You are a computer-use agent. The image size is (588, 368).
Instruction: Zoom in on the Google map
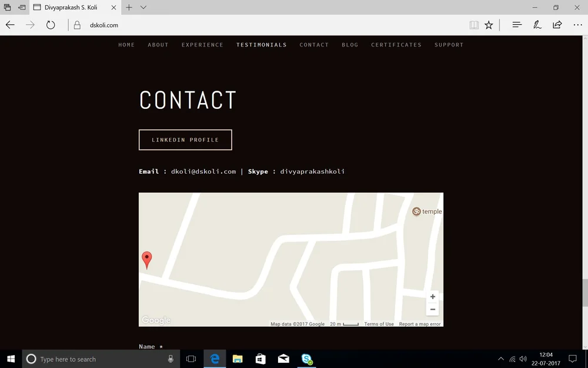tap(433, 297)
